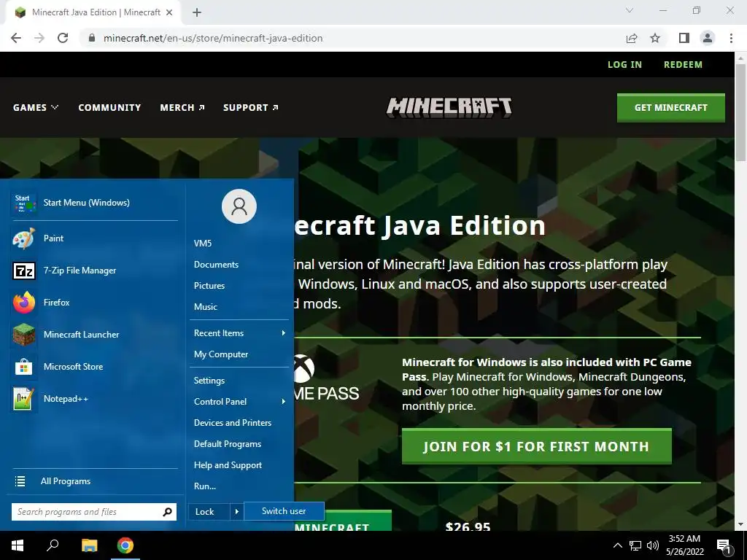Click the Windows Start button on taskbar
The width and height of the screenshot is (747, 560).
click(18, 545)
